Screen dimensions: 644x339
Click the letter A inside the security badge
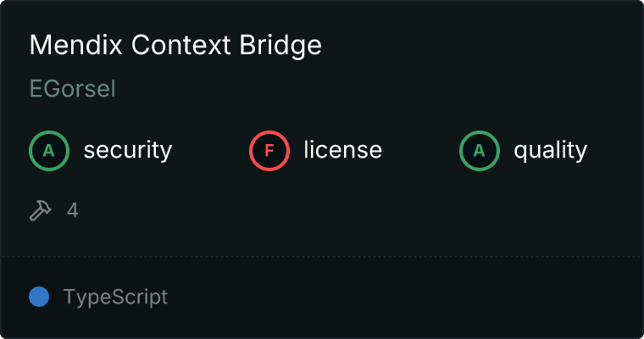pyautogui.click(x=49, y=151)
